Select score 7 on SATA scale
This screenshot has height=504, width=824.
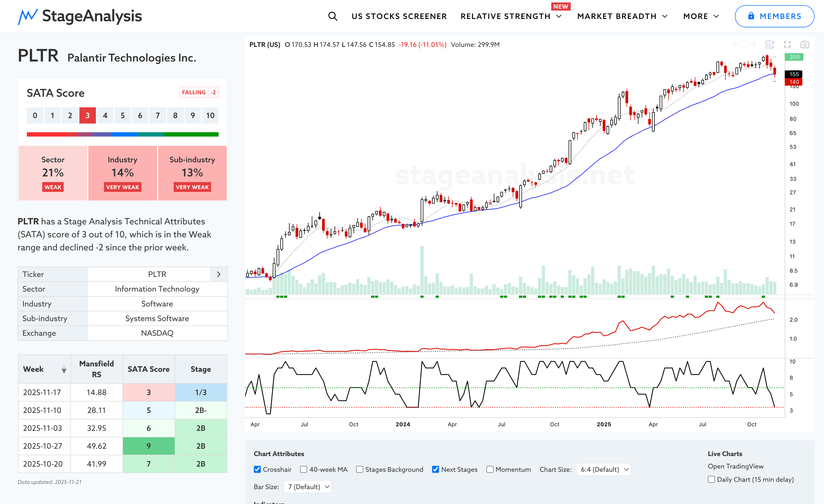click(157, 115)
